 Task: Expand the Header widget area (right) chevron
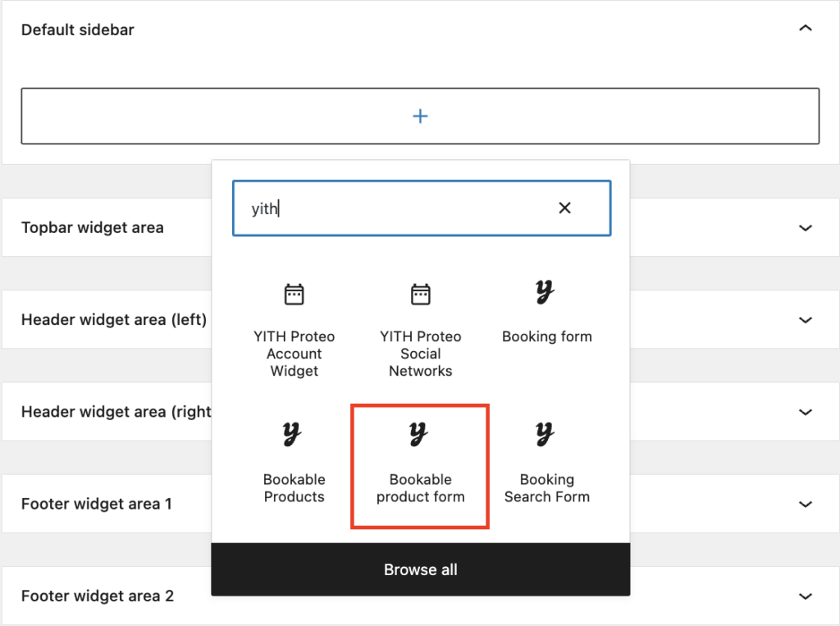pos(806,412)
